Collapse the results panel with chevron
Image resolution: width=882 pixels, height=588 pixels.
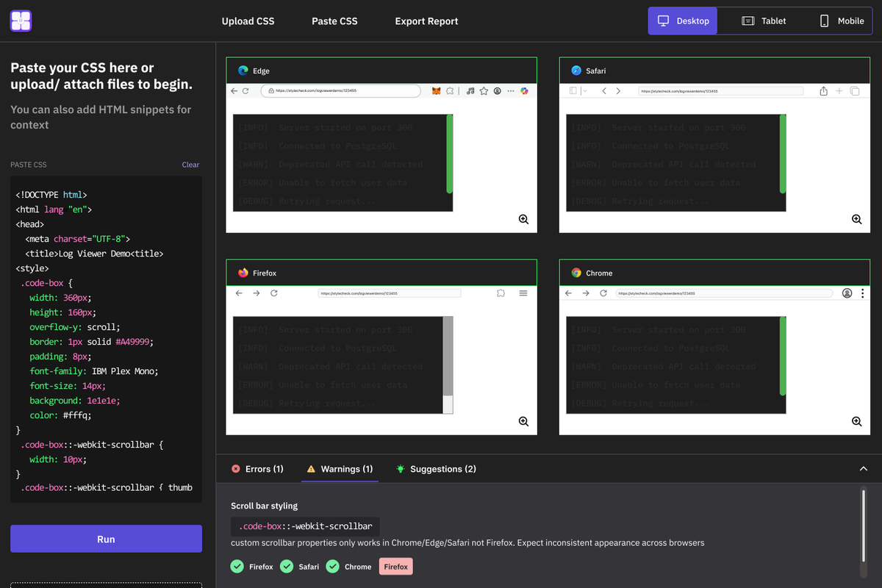[863, 469]
